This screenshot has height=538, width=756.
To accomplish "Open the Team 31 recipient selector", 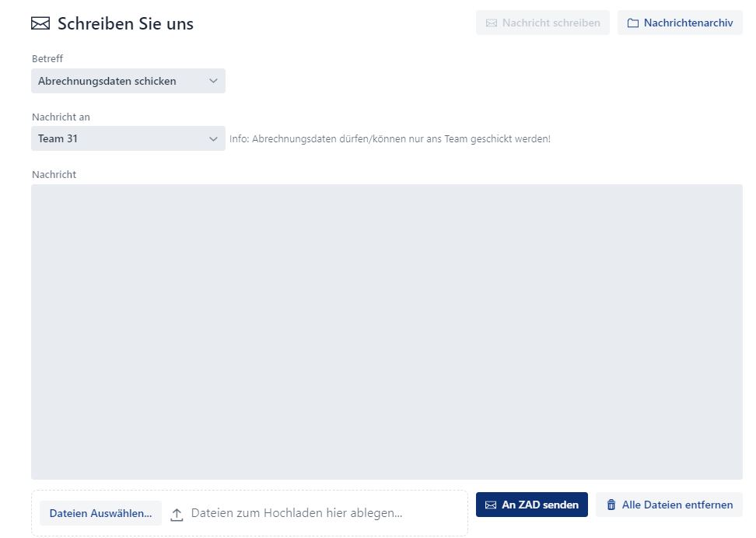I will pos(117,139).
